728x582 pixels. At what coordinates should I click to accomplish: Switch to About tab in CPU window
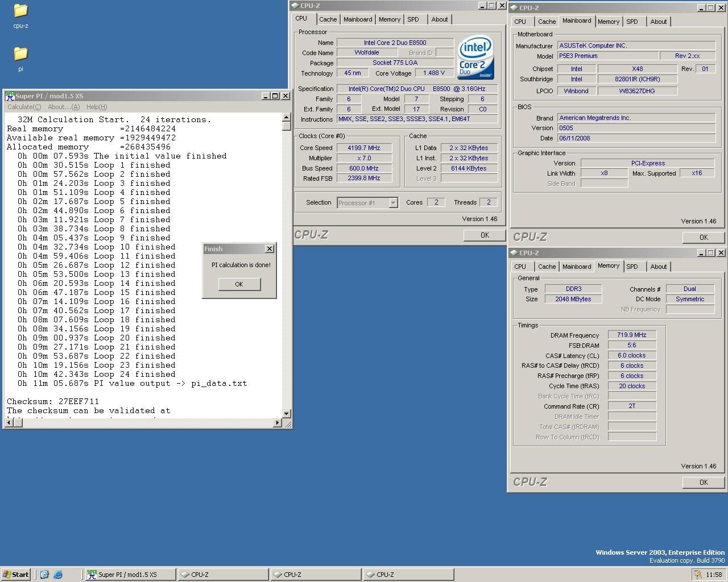tap(440, 19)
